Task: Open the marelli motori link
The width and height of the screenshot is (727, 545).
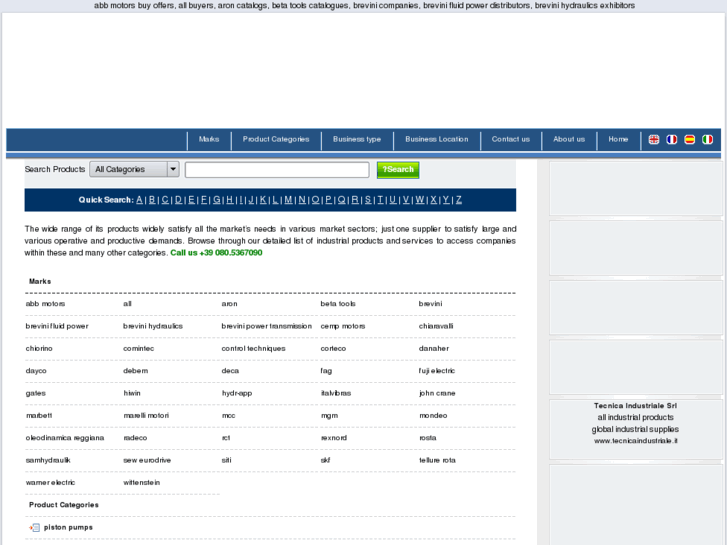Action: (x=147, y=416)
